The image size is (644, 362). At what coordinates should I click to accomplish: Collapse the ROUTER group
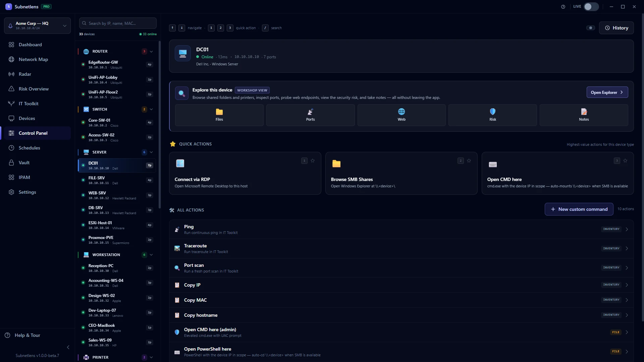tap(151, 51)
